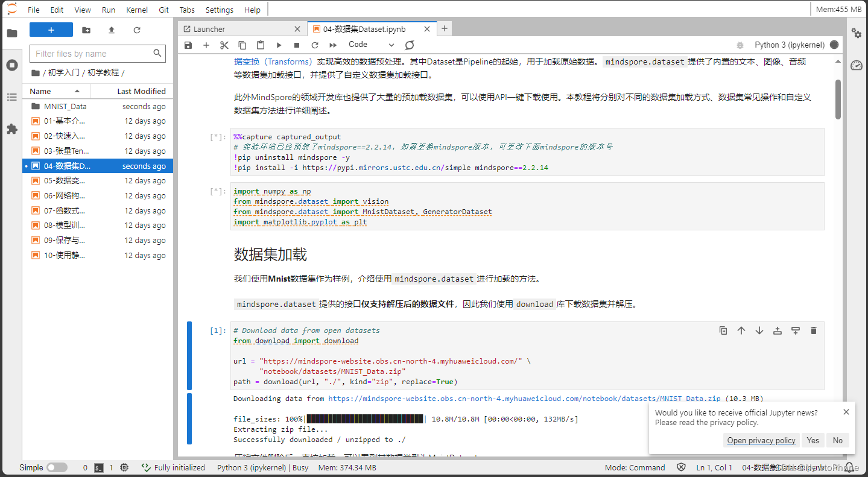Viewport: 868px width, 477px height.
Task: Open the Help menu
Action: coord(253,10)
